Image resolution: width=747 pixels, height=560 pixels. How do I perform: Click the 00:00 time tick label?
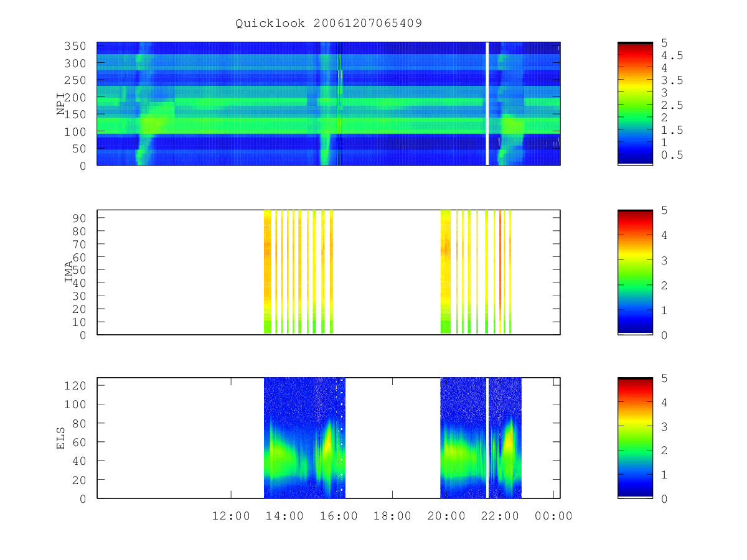(554, 516)
